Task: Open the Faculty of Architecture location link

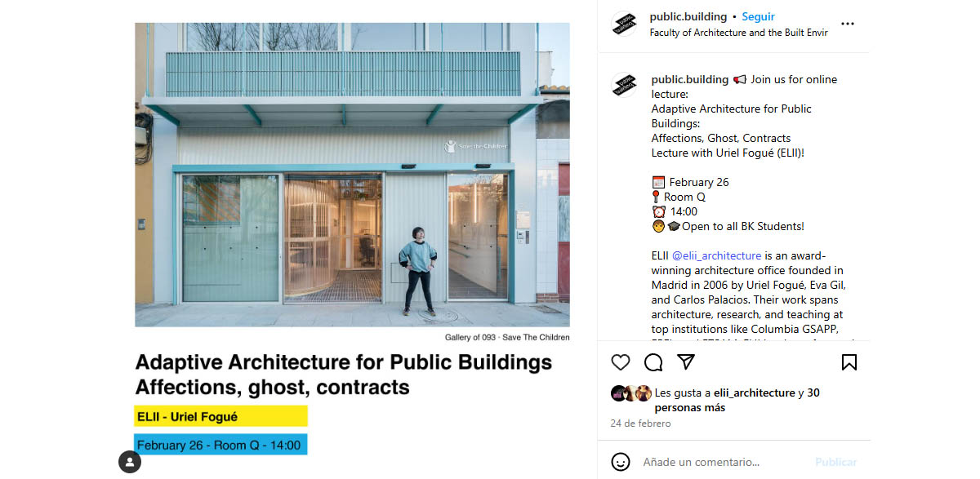Action: coord(738,33)
